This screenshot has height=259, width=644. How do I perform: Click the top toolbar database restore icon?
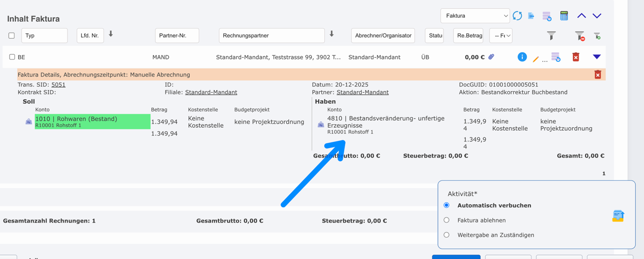(x=547, y=16)
